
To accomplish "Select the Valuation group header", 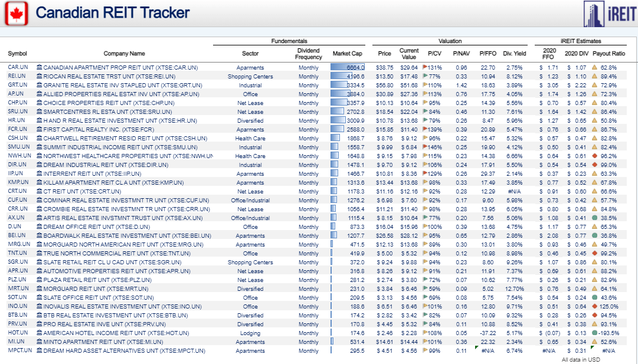I will click(450, 41).
